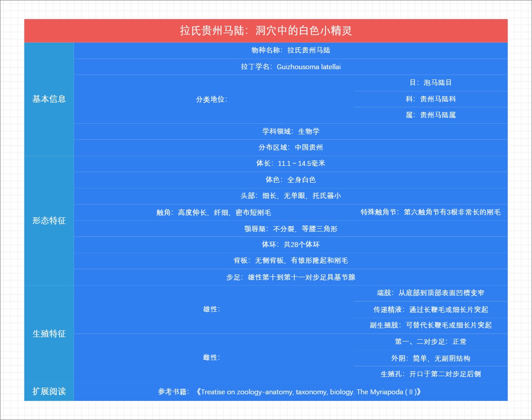The height and width of the screenshot is (420, 532).
Task: Select the Treatise on zoology reference book cell
Action: 290,392
